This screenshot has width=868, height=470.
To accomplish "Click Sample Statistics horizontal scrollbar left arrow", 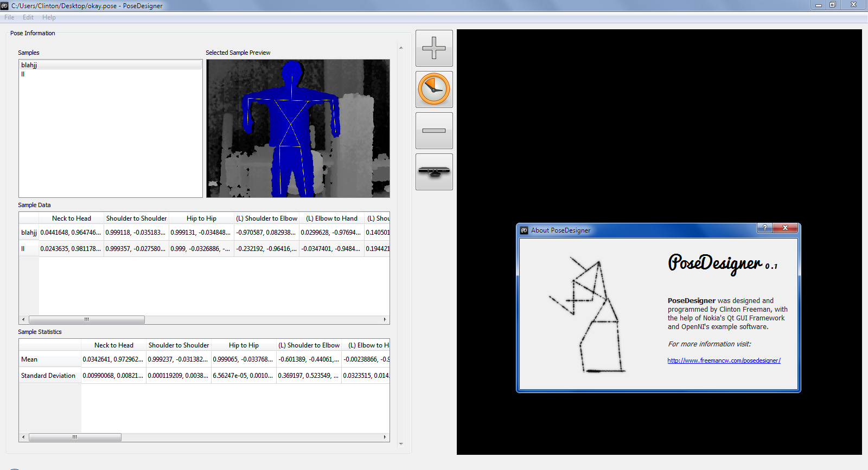I will click(x=23, y=437).
